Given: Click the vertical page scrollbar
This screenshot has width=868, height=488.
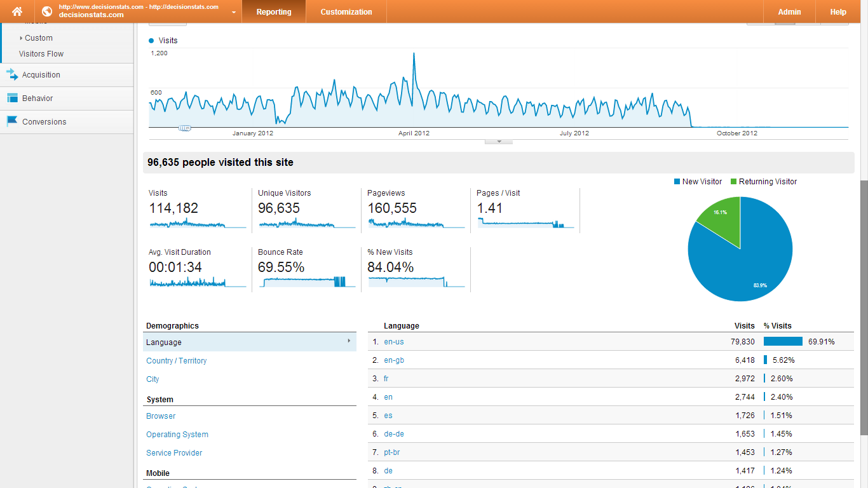Looking at the screenshot, I should pos(864,305).
